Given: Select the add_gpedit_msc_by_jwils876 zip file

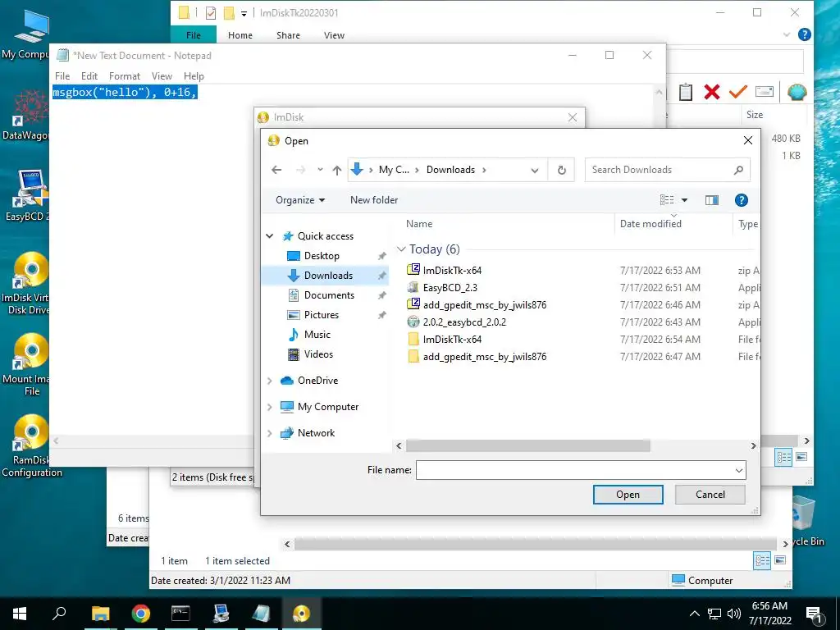Looking at the screenshot, I should pyautogui.click(x=484, y=305).
